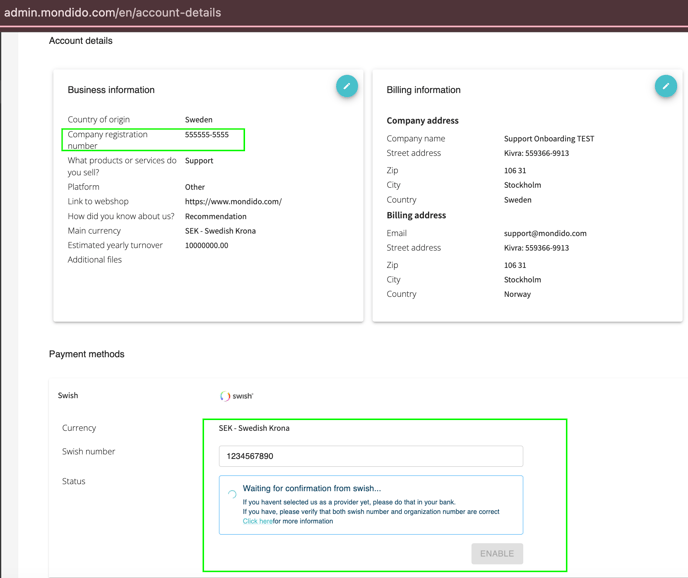The width and height of the screenshot is (688, 578).
Task: Click the Account details heading
Action: (x=81, y=41)
